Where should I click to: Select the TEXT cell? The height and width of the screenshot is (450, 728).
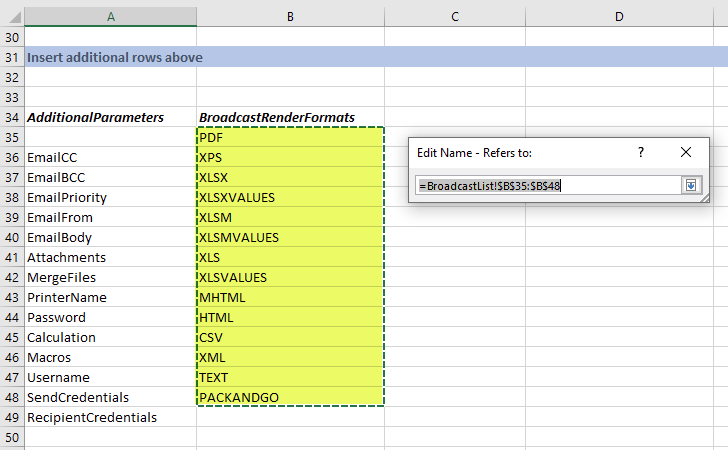290,377
